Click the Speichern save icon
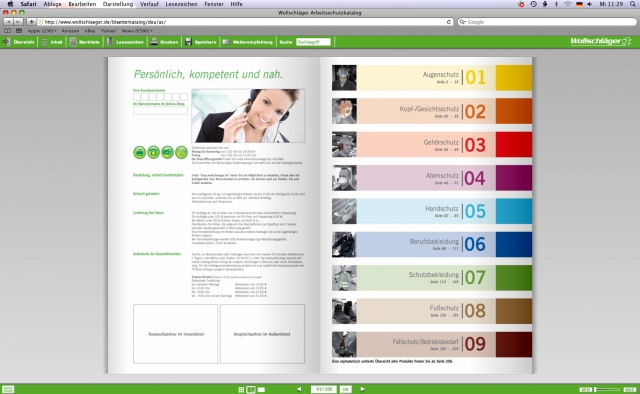 188,42
